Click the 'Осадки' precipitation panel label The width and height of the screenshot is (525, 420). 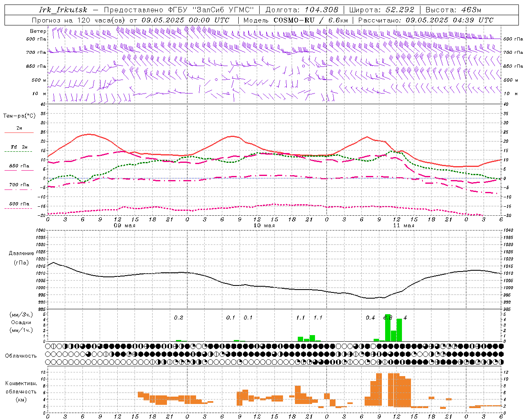click(21, 322)
